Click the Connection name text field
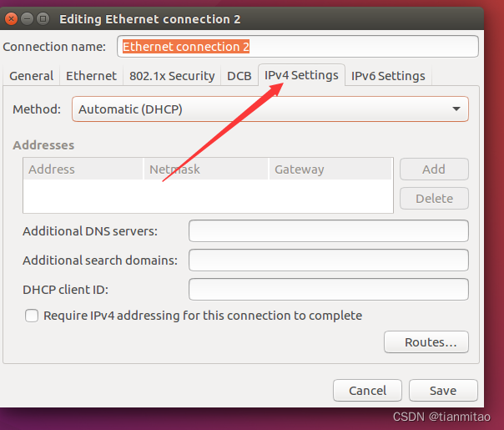The width and height of the screenshot is (504, 430). click(x=298, y=47)
